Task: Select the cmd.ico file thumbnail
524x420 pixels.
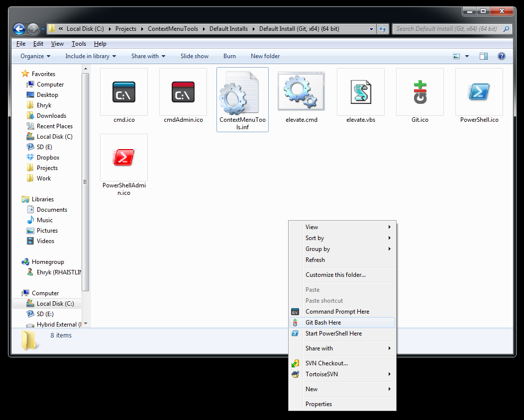Action: [123, 92]
